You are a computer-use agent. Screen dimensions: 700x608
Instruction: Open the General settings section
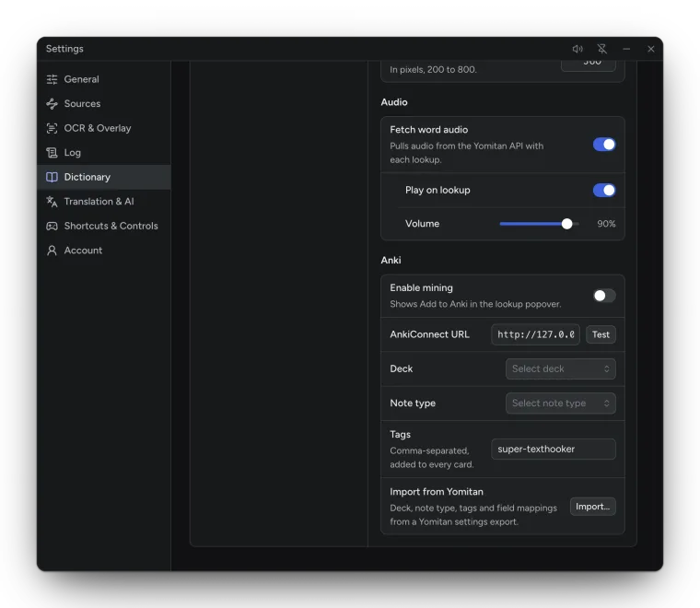tap(104, 79)
